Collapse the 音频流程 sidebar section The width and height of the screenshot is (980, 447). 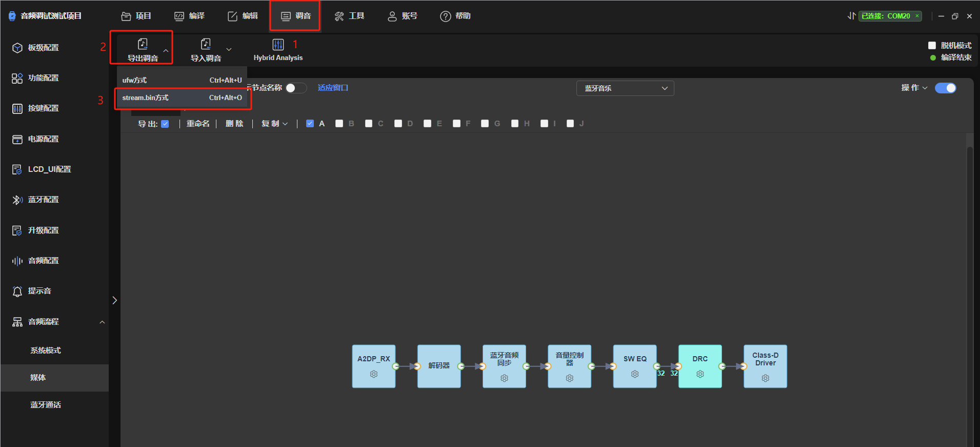click(x=102, y=322)
